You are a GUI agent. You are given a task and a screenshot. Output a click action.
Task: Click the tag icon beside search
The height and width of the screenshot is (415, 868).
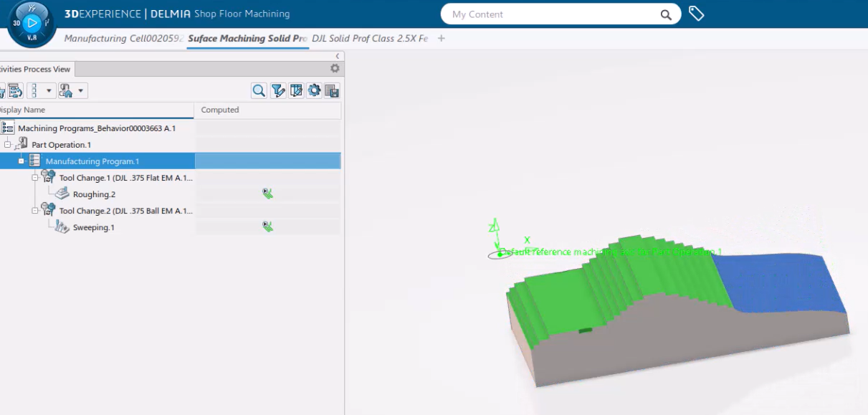[x=696, y=14]
